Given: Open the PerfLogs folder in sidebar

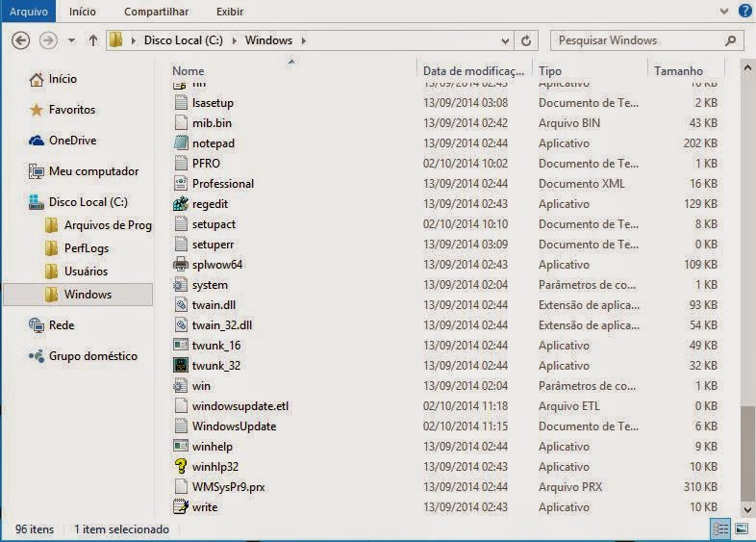Looking at the screenshot, I should pyautogui.click(x=77, y=248).
